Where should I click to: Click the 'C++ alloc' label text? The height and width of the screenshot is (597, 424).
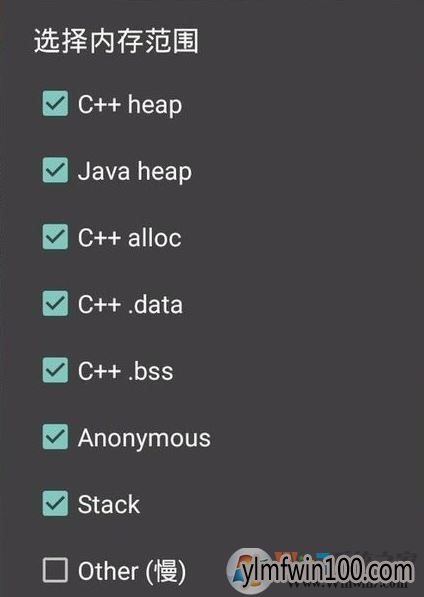[x=130, y=238]
